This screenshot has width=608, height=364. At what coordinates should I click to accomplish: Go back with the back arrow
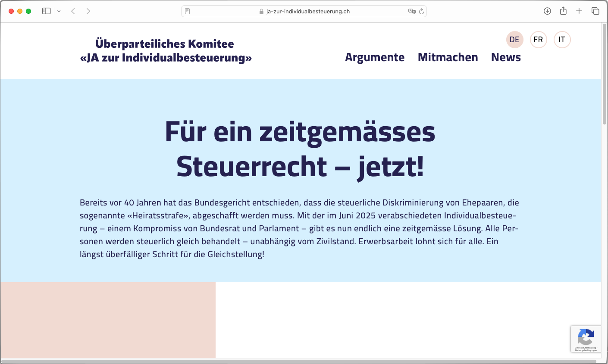pos(73,11)
